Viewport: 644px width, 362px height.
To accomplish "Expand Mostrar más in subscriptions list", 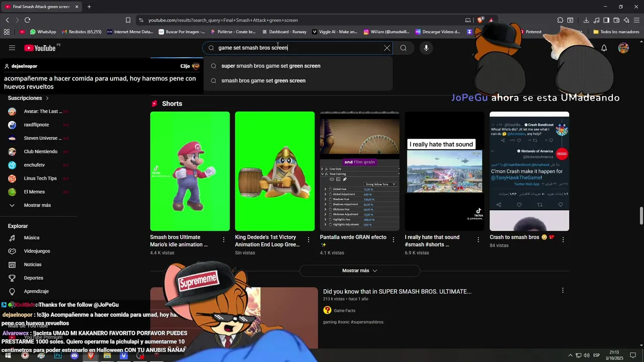I will point(38,205).
